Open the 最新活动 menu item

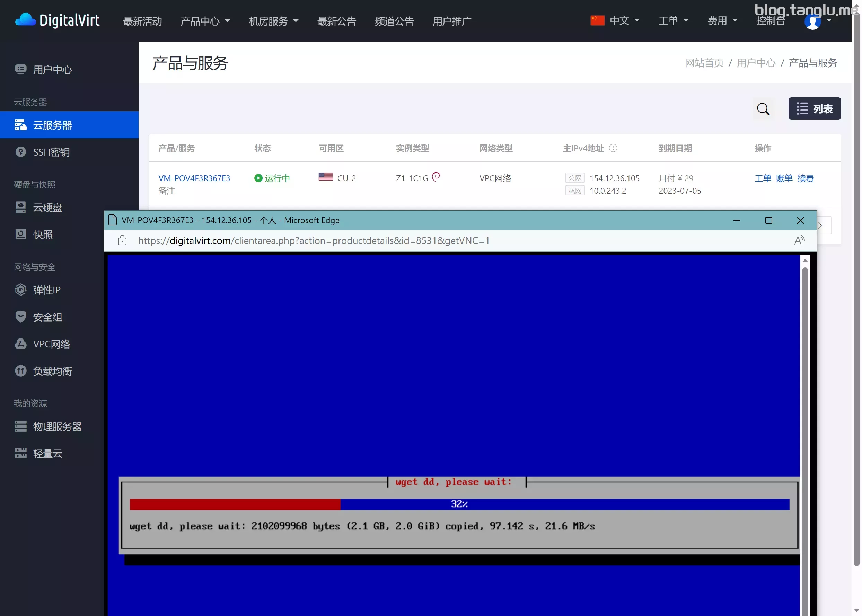(x=143, y=21)
